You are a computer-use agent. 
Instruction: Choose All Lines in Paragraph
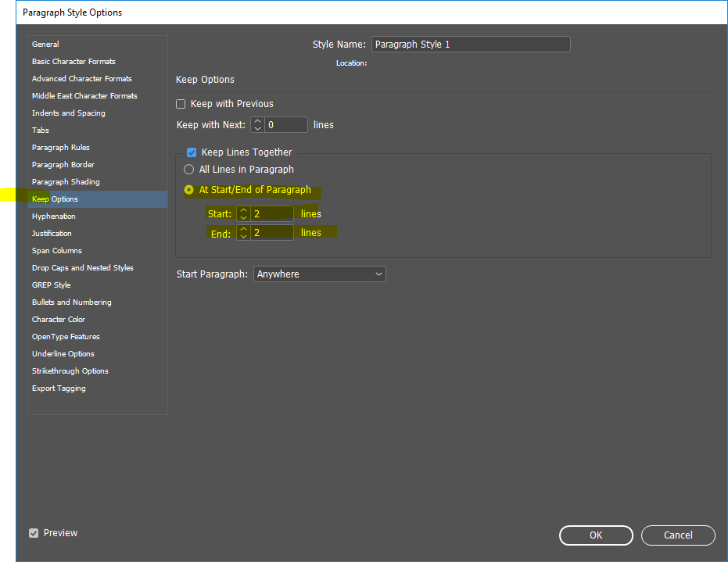[189, 170]
